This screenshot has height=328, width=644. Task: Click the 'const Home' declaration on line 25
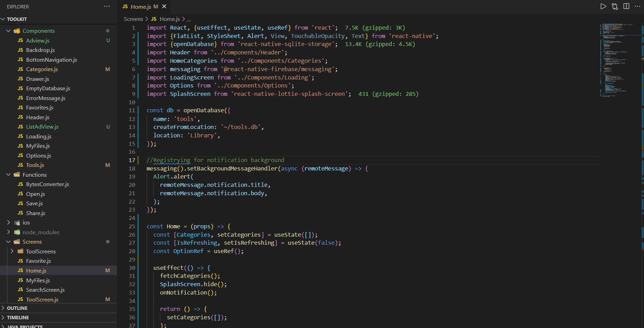(163, 226)
